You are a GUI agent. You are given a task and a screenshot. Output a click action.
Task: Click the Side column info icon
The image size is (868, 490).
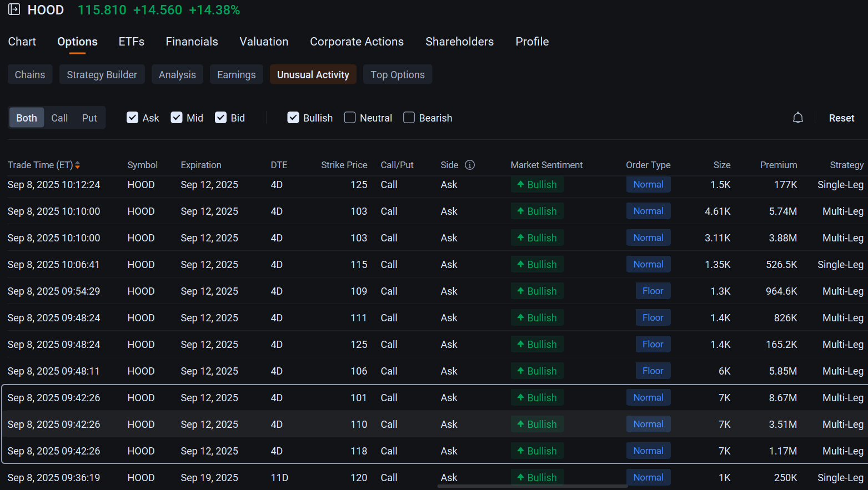tap(470, 165)
